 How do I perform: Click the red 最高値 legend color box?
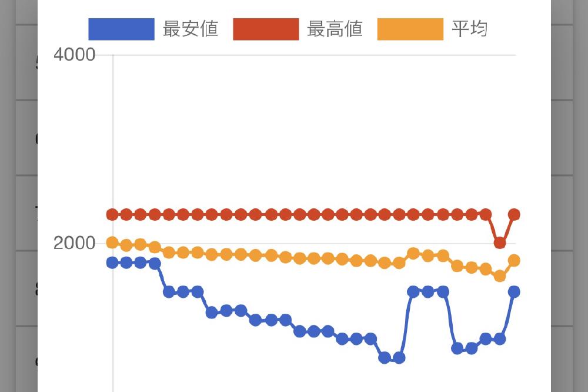266,29
